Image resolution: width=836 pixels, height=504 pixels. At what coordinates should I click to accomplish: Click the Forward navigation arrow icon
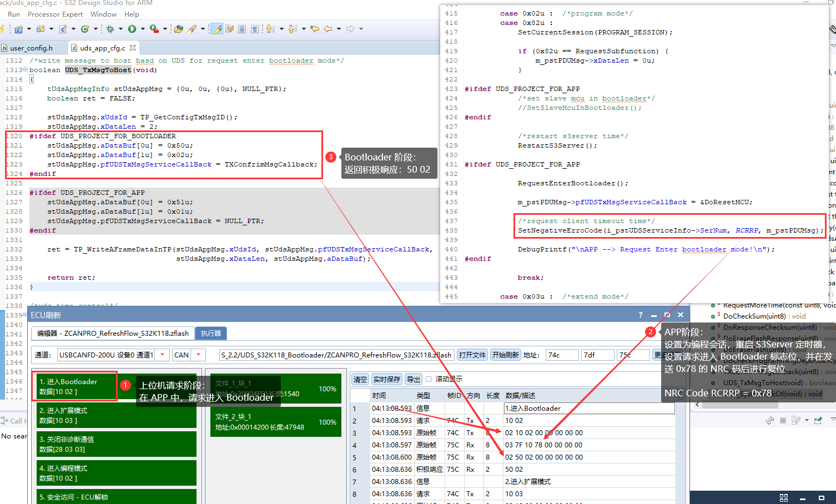350,29
